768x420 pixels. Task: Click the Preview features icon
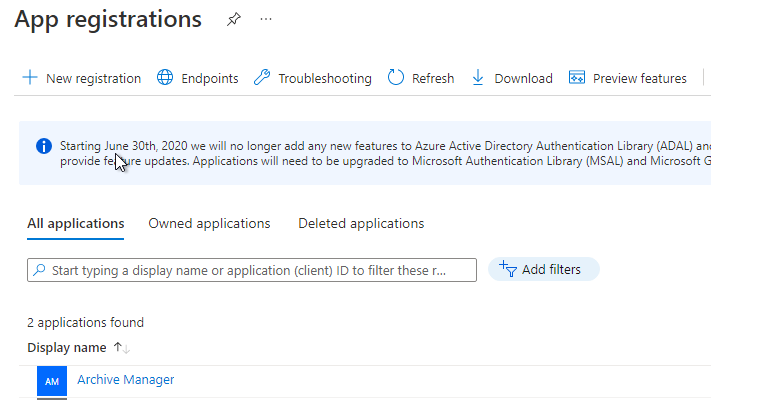click(x=577, y=77)
